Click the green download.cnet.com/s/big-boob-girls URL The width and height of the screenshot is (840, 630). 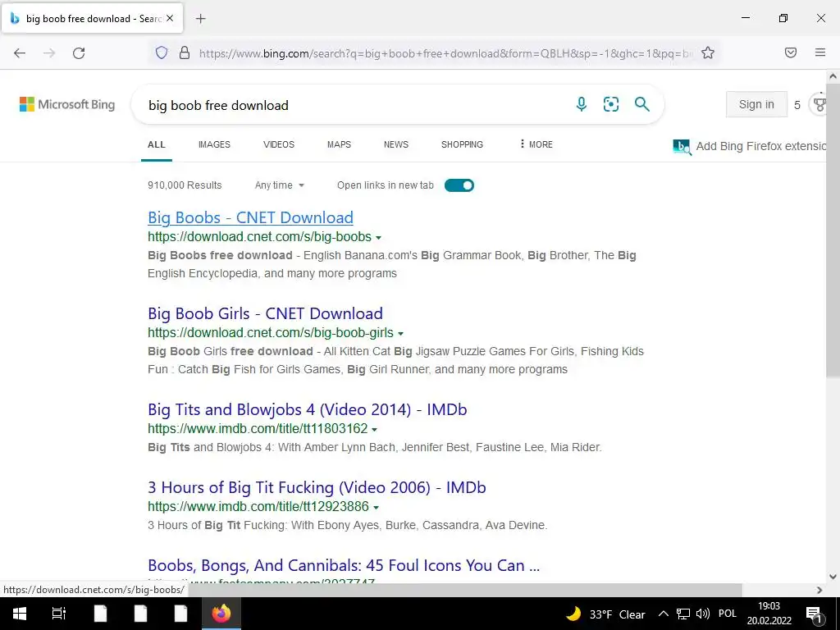[x=271, y=333]
